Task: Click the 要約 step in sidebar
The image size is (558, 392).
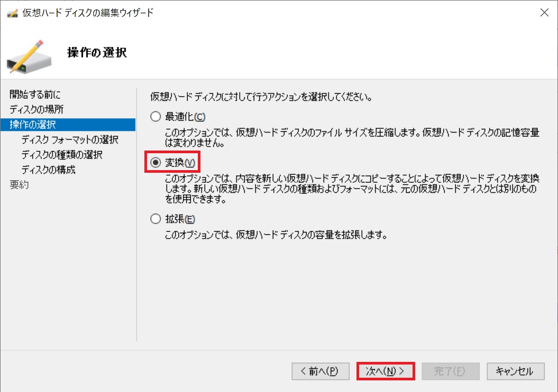Action: pyautogui.click(x=19, y=185)
